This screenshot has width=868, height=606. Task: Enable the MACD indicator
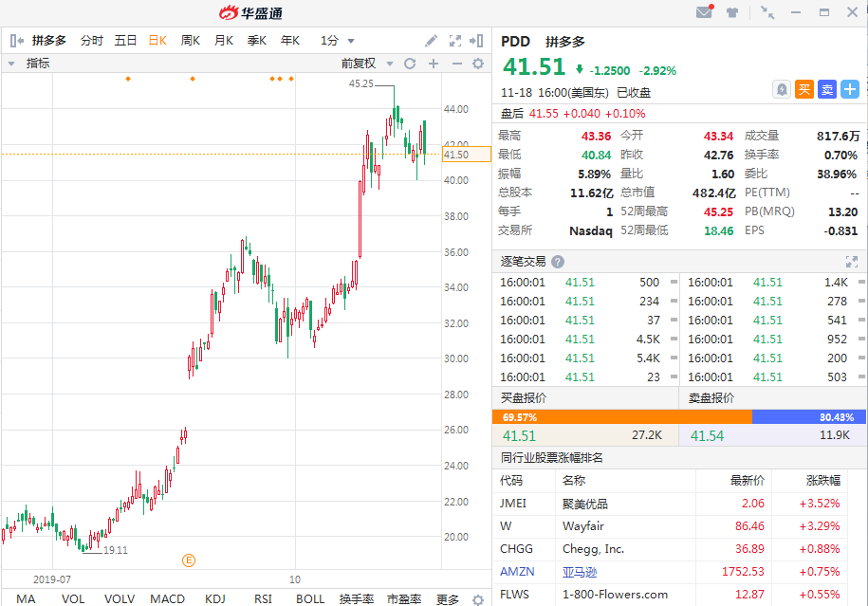pyautogui.click(x=167, y=598)
